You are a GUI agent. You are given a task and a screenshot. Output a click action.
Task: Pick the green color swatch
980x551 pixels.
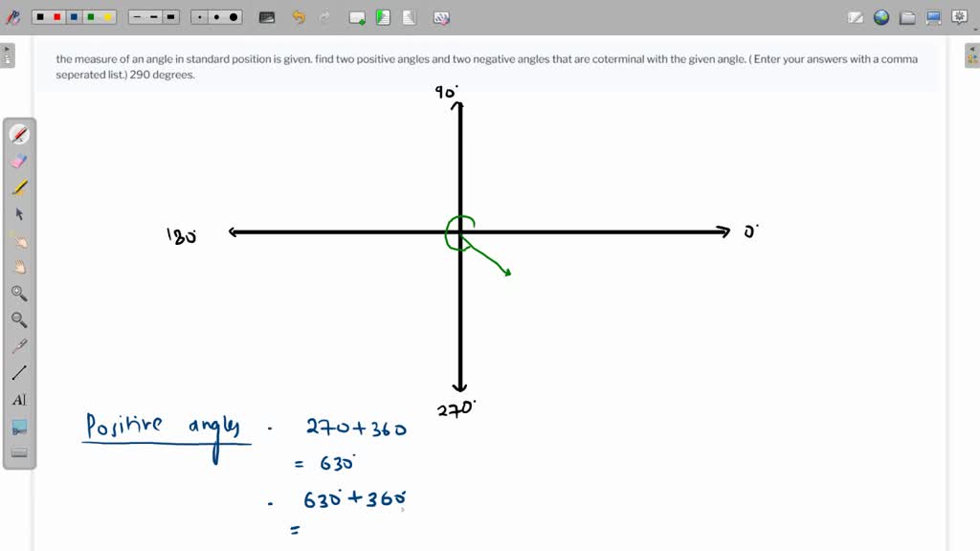click(90, 16)
